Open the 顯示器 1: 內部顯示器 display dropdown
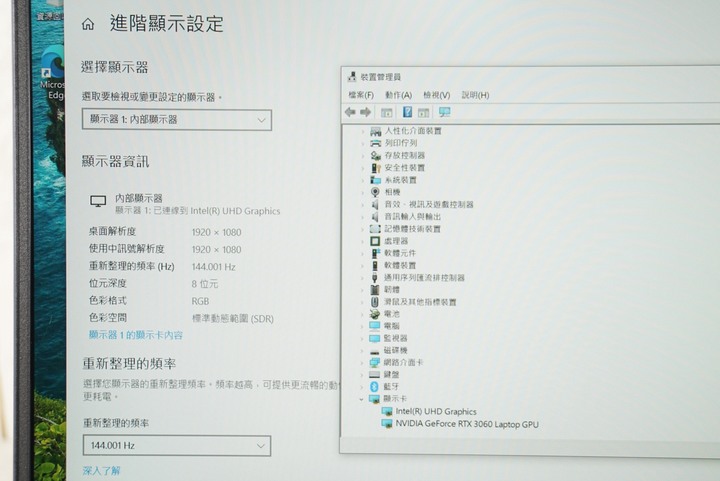The height and width of the screenshot is (481, 720). click(177, 120)
